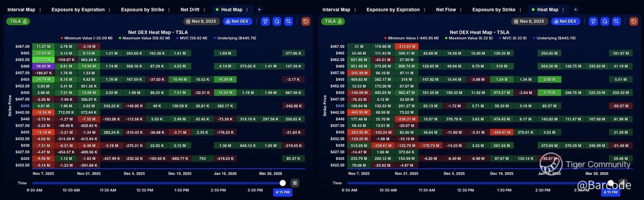644x200 pixels.
Task: Click the 2.79 B cell in Net DEX map
Action: tap(549, 93)
